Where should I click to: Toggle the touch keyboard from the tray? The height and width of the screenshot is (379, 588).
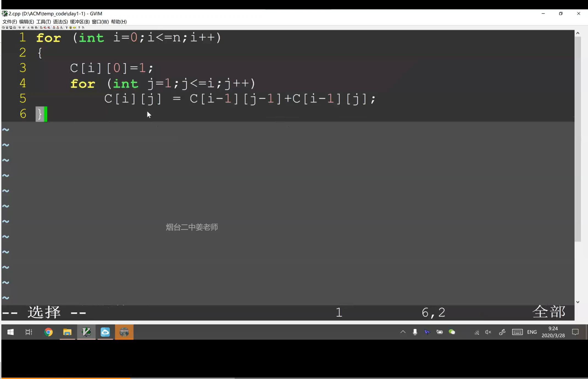tap(518, 332)
